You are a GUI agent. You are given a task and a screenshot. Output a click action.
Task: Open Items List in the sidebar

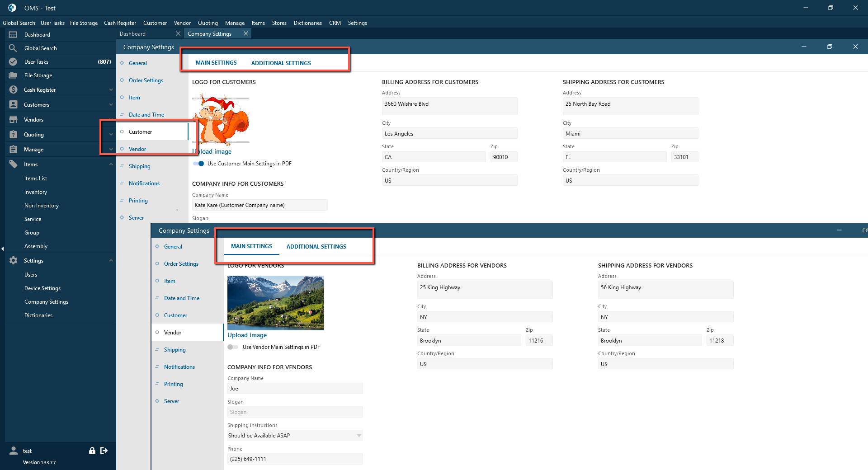click(36, 179)
